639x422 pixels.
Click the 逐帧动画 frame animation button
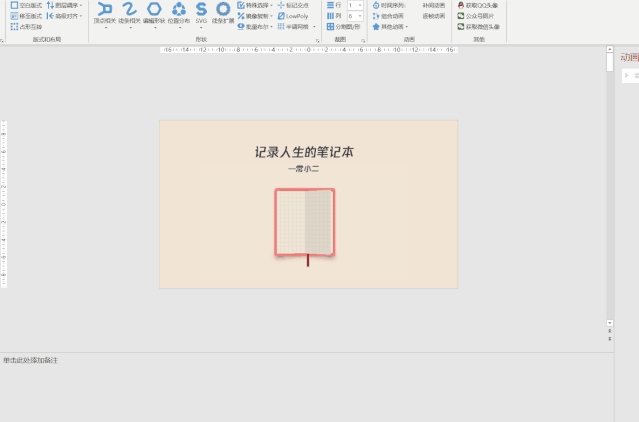pos(434,16)
